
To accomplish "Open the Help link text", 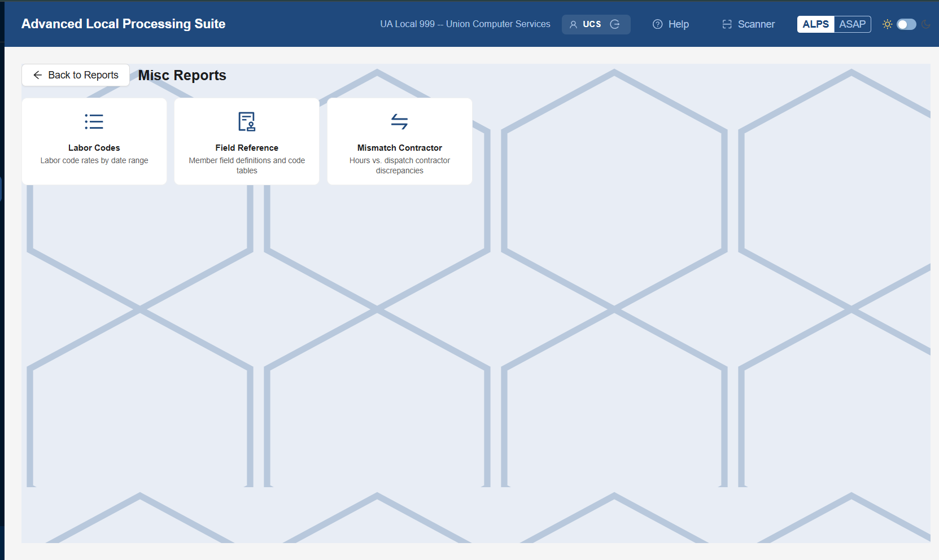I will tap(678, 24).
